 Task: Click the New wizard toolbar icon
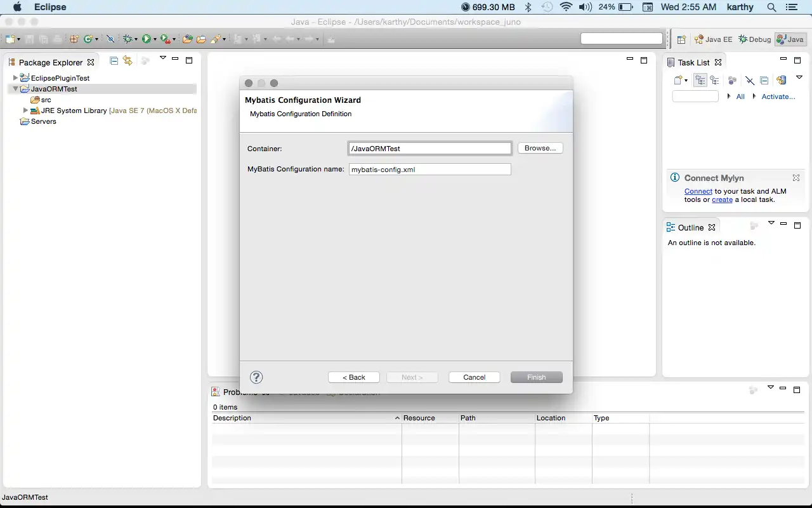point(10,39)
